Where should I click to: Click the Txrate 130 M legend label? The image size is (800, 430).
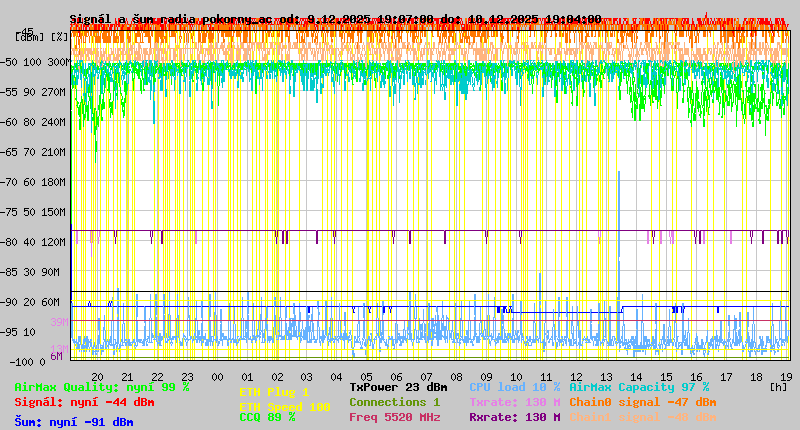[514, 402]
